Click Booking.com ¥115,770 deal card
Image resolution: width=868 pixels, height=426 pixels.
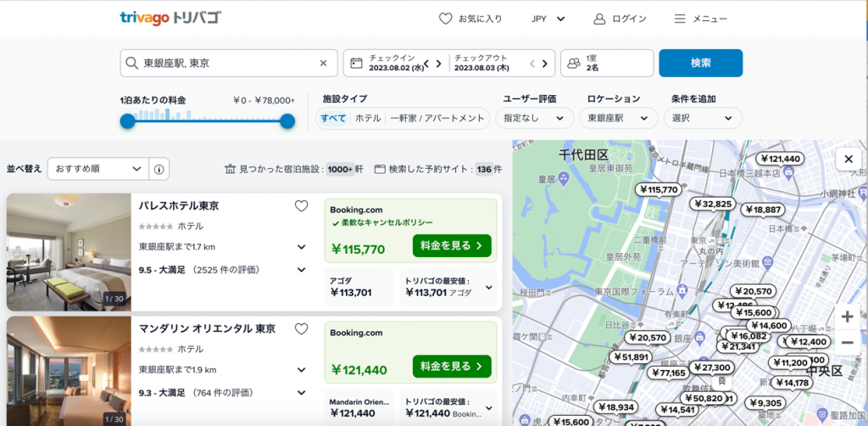[x=411, y=231]
